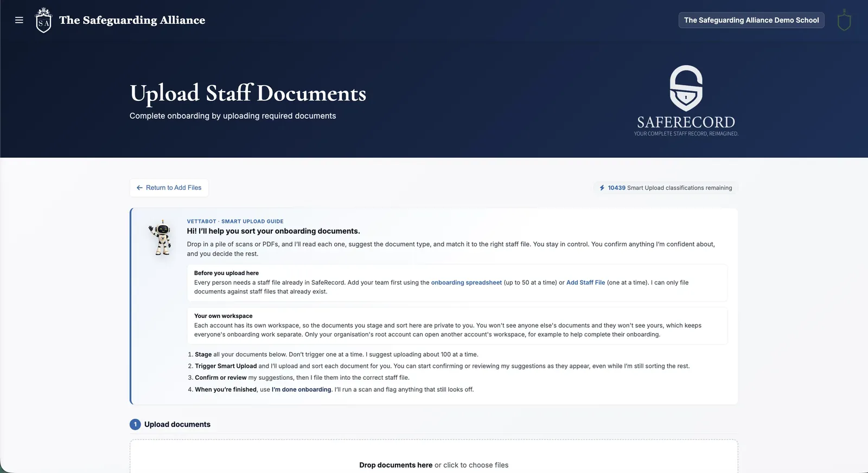
Task: Click the Upload documents section heading
Action: click(177, 424)
